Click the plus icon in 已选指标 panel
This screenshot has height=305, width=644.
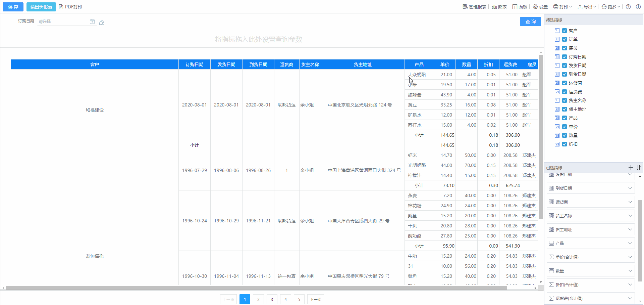click(631, 168)
